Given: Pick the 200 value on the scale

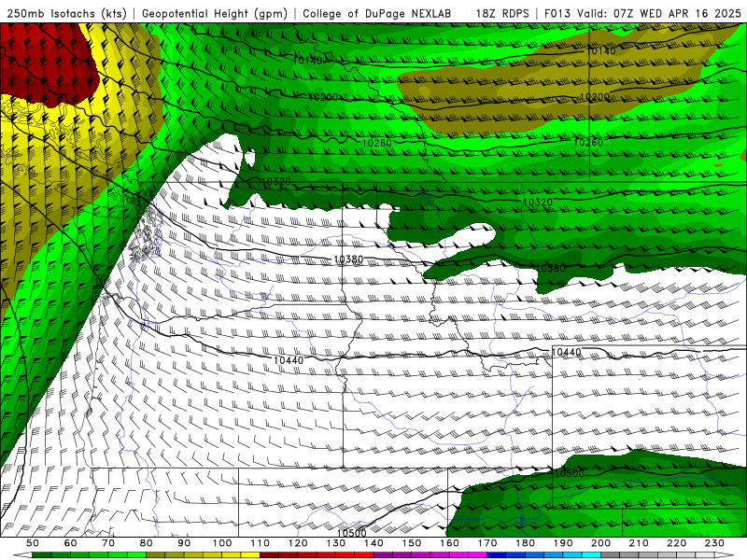Looking at the screenshot, I should (600, 543).
